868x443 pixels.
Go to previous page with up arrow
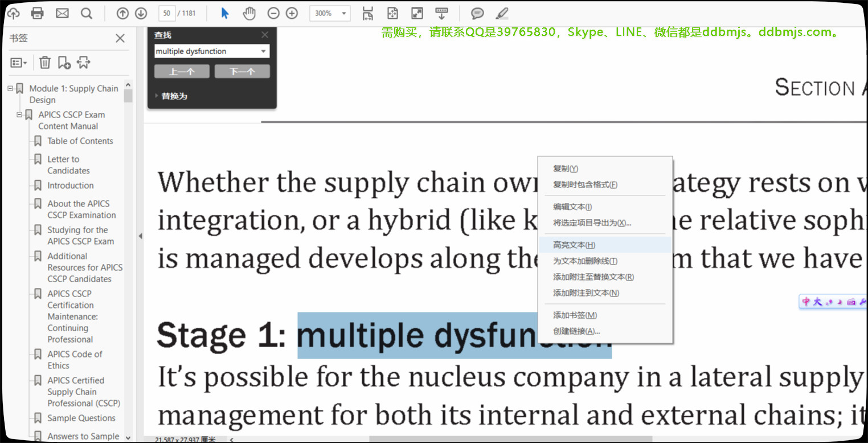point(122,13)
